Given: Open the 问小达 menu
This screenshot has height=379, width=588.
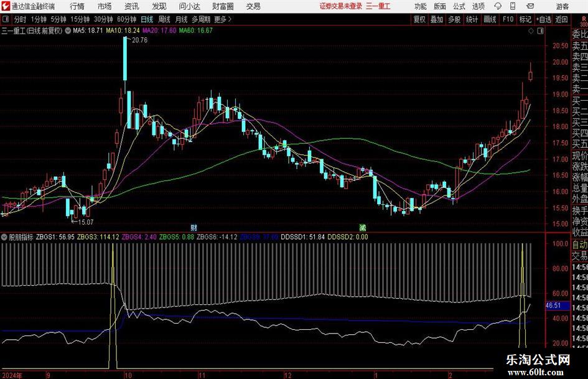Looking at the screenshot, I should [189, 6].
